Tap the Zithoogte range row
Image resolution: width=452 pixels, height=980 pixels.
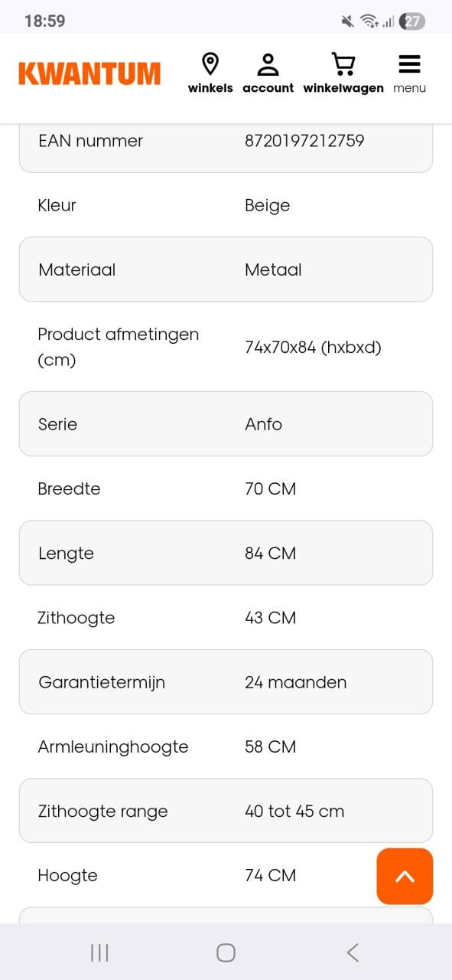[226, 811]
